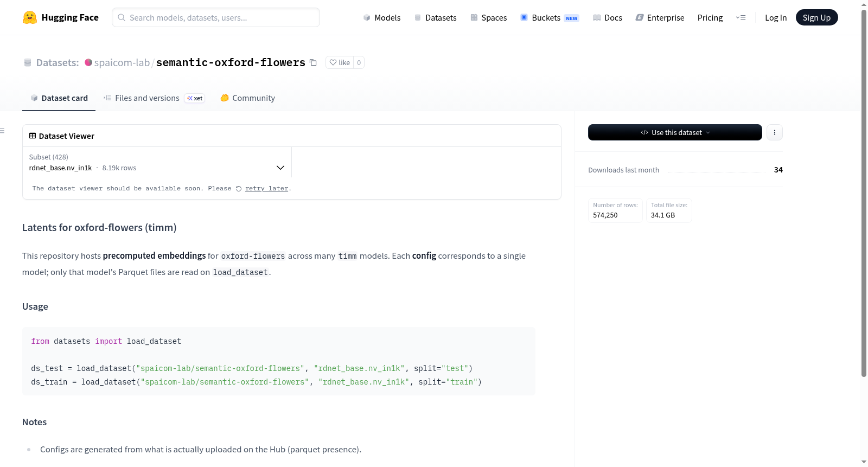Like the dataset with the heart button
The width and height of the screenshot is (868, 467).
click(x=340, y=62)
